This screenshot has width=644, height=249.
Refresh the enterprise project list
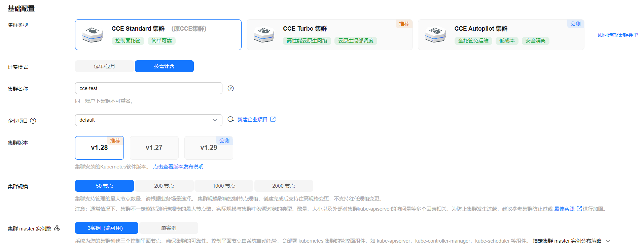pos(230,119)
